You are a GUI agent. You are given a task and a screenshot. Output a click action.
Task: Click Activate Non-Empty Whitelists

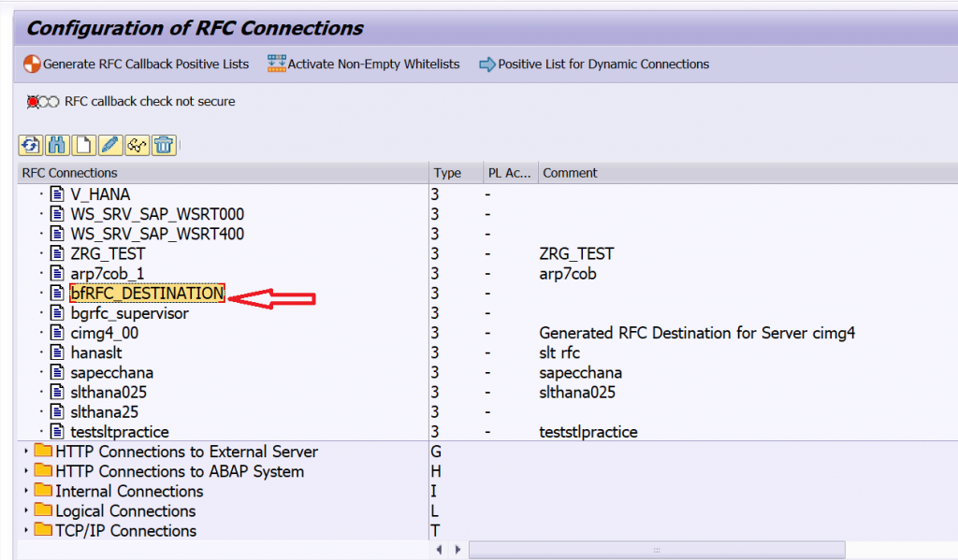364,65
